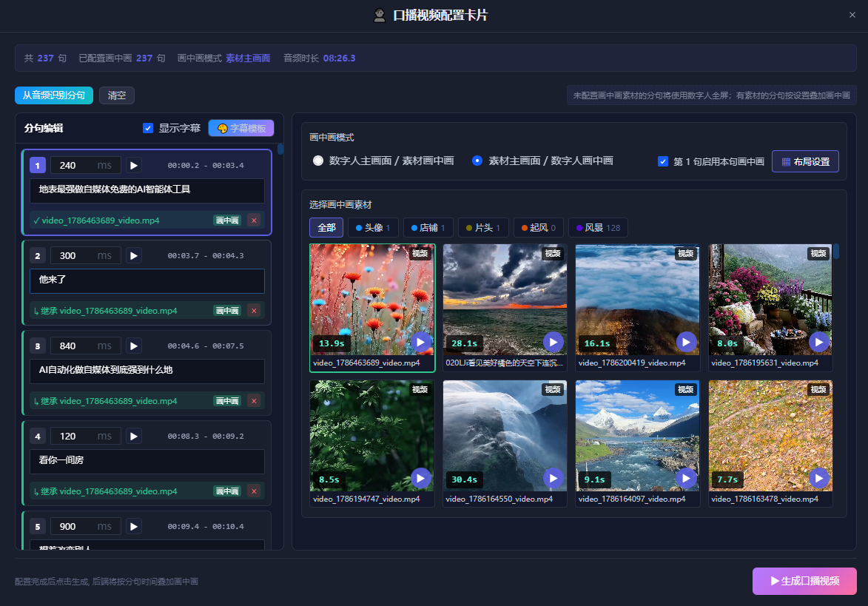Screen dimensions: 868x606
Task: Click 从音频识别分句 button
Action: tap(54, 95)
